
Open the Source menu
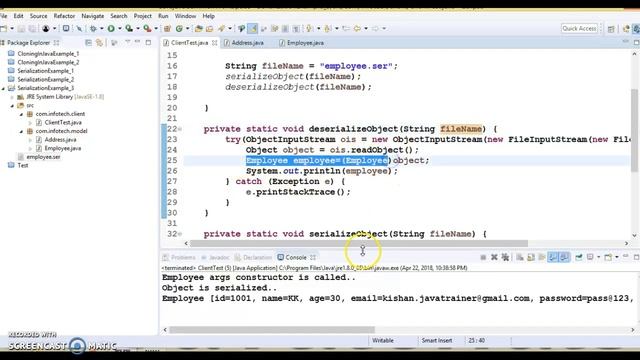tap(38, 16)
